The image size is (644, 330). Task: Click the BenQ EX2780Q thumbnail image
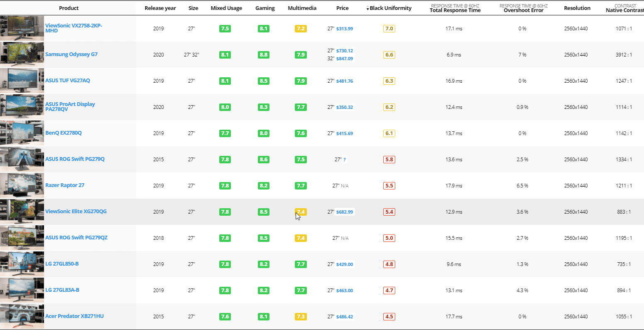(22, 133)
